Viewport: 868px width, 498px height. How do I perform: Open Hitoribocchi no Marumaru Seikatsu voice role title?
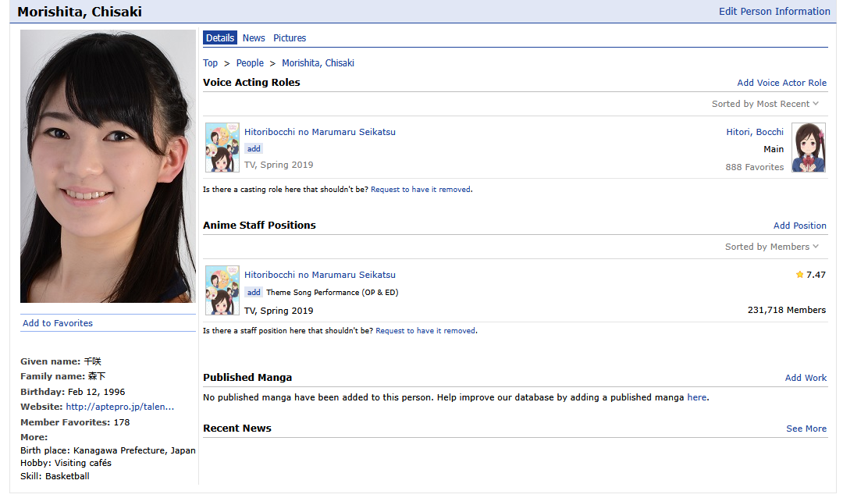coord(320,132)
